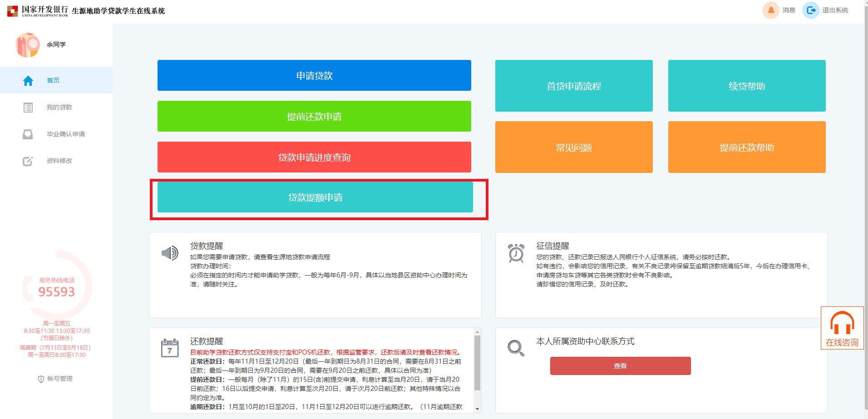Click the profile edit pencil icon
Image resolution: width=868 pixels, height=419 pixels.
click(28, 161)
